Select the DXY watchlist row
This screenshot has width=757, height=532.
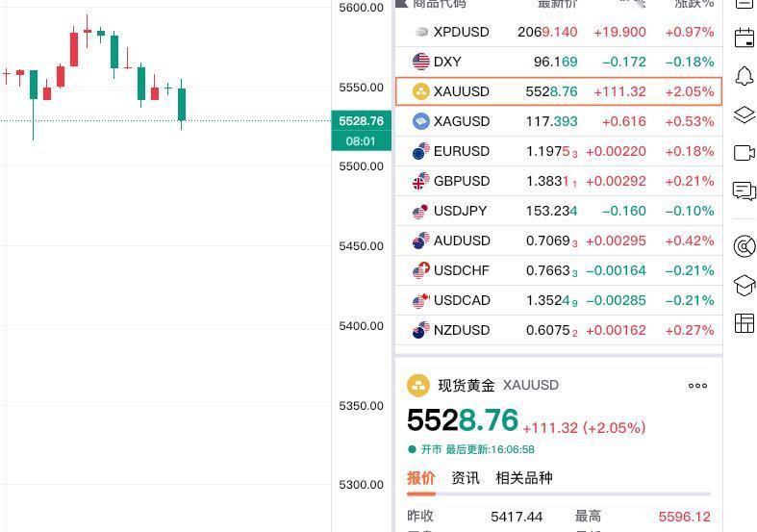coord(559,62)
